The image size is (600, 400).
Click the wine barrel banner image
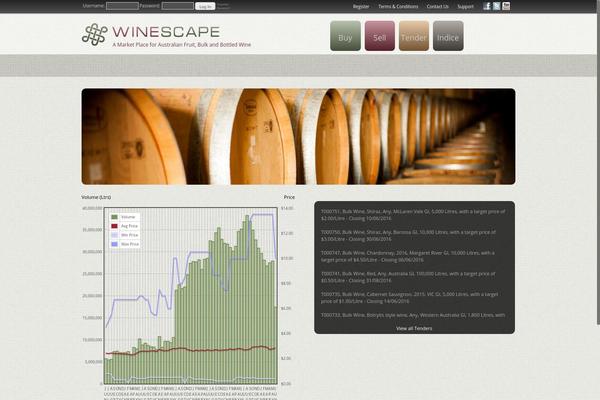tap(298, 136)
